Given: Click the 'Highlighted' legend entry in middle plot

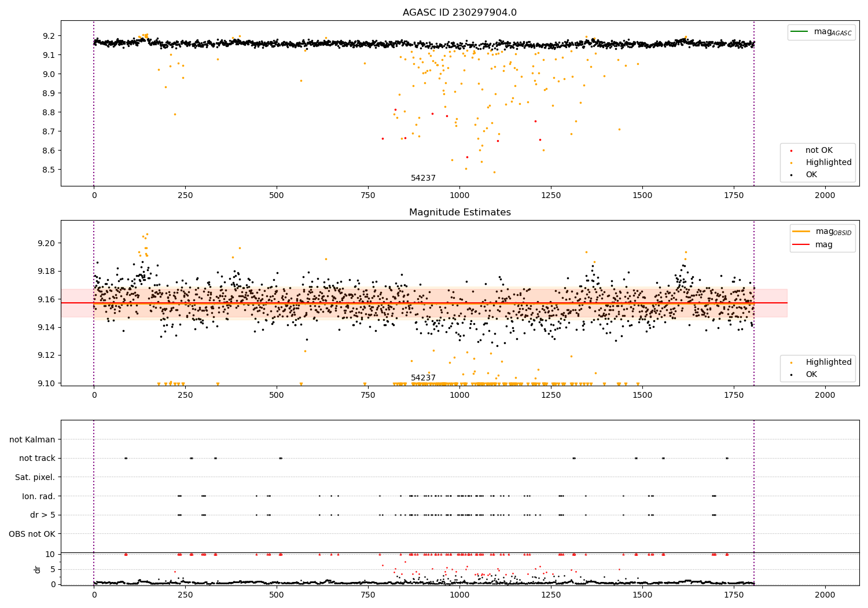Looking at the screenshot, I should (828, 362).
